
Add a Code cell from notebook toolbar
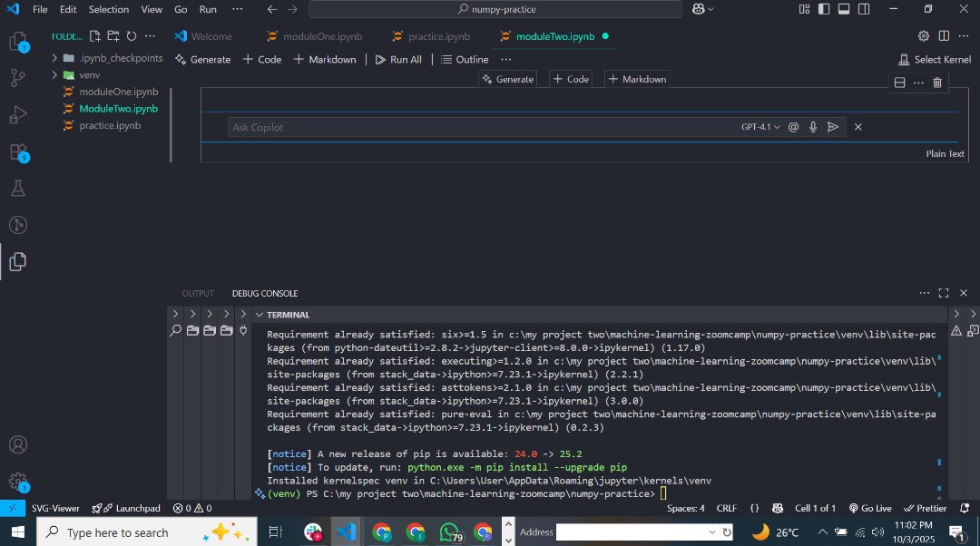(262, 59)
